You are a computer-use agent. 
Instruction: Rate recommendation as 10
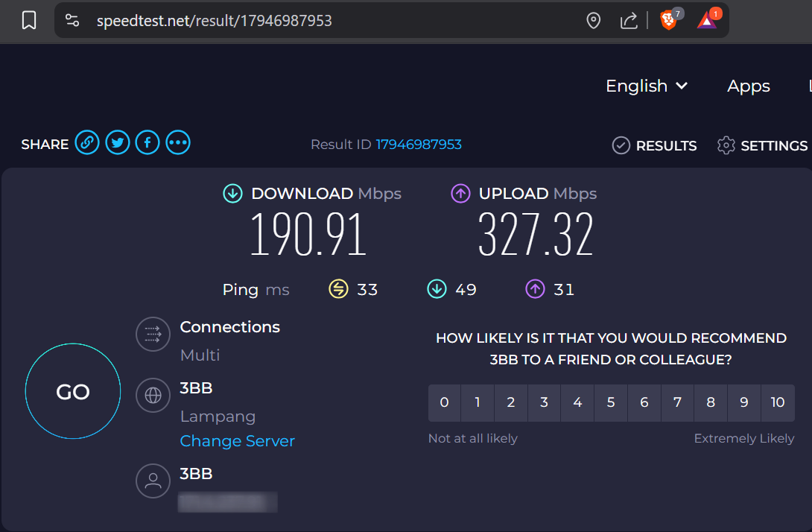pyautogui.click(x=778, y=402)
